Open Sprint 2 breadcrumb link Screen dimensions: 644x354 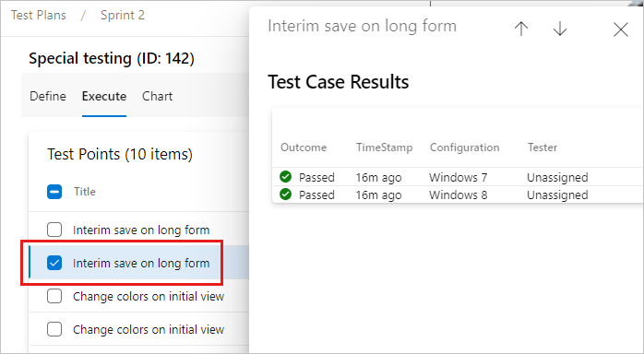click(x=123, y=15)
